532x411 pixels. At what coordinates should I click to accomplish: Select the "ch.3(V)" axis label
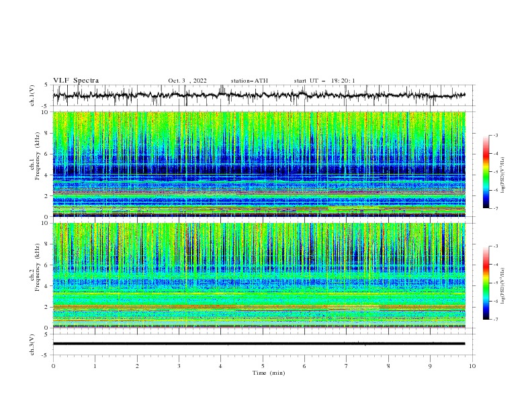[32, 345]
